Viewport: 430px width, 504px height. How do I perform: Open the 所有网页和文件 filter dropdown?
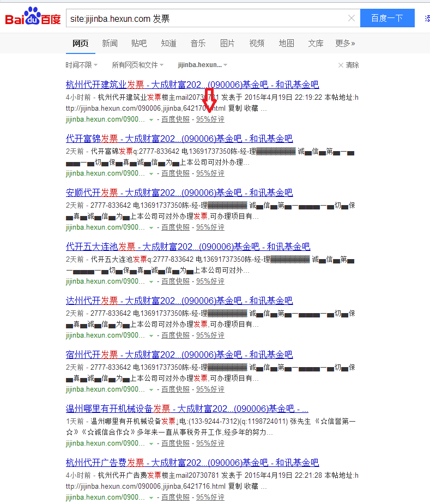tap(138, 65)
